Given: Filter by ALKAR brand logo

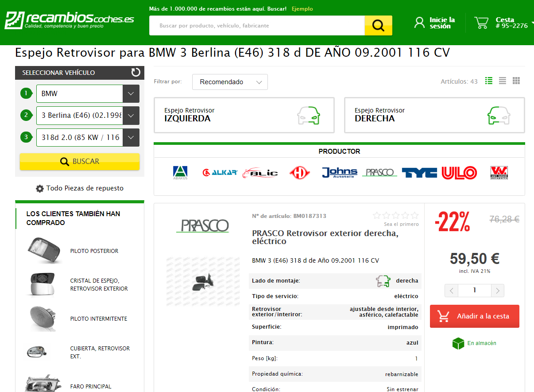Looking at the screenshot, I should point(220,172).
